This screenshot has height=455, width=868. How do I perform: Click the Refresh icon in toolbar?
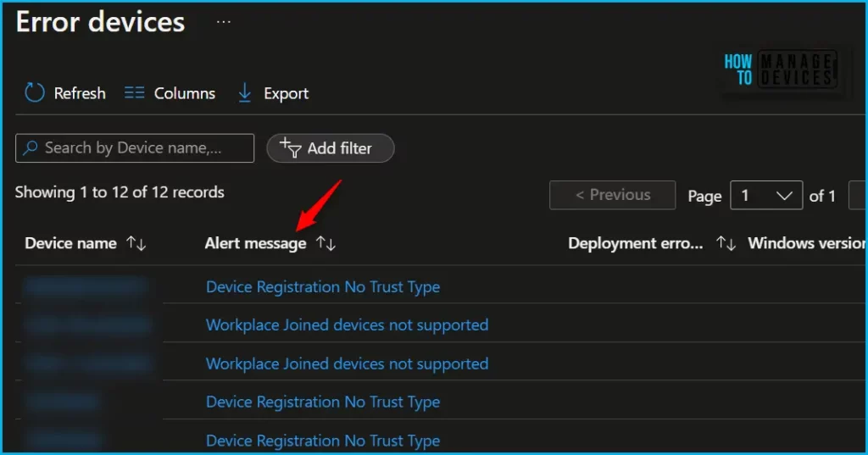(35, 93)
